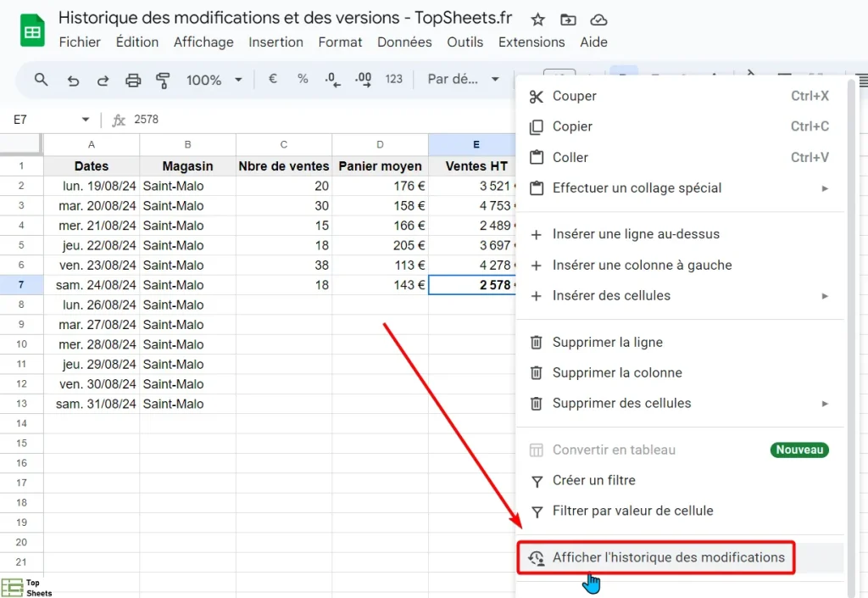Expand Insérer des cellules submenu arrow
The width and height of the screenshot is (868, 598).
tap(825, 296)
